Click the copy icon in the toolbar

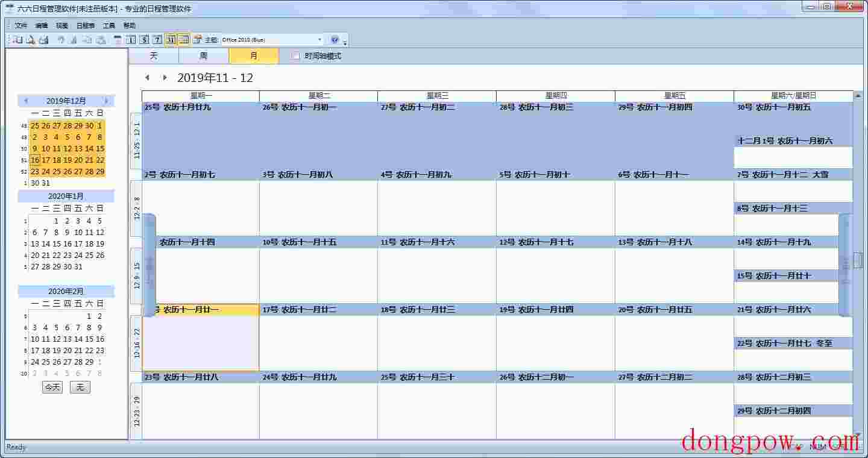click(x=87, y=40)
